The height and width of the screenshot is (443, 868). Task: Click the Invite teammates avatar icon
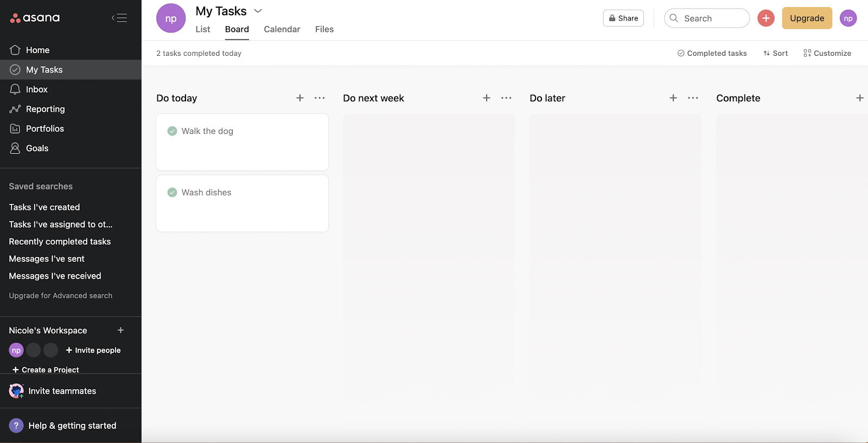point(16,391)
